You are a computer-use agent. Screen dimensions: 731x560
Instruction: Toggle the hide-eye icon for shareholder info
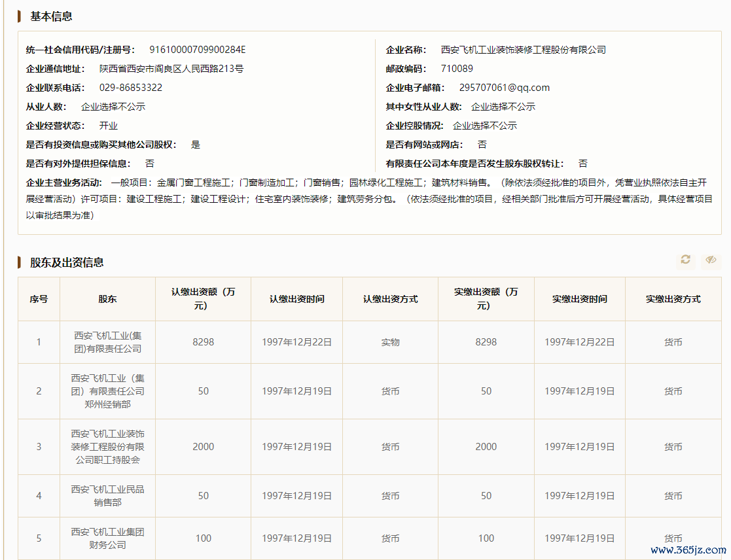[x=711, y=260]
